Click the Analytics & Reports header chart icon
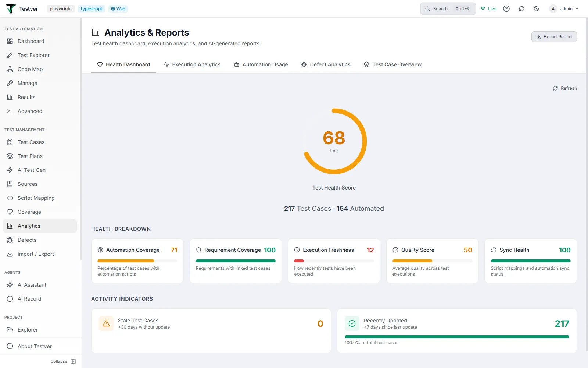 point(96,32)
